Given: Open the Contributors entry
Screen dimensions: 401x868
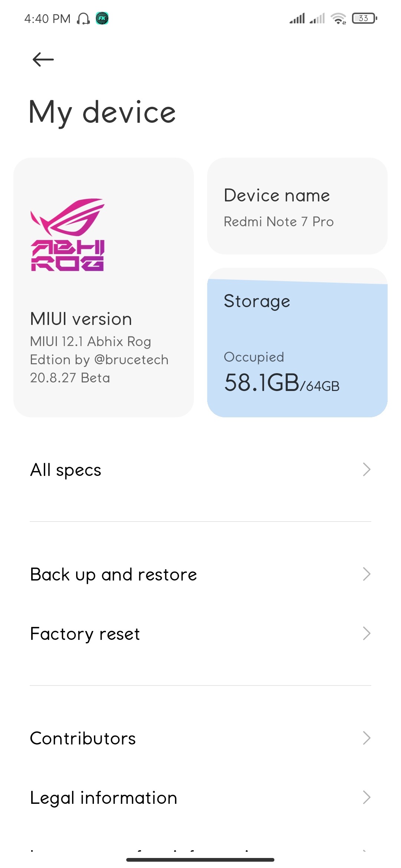Looking at the screenshot, I should click(x=83, y=738).
